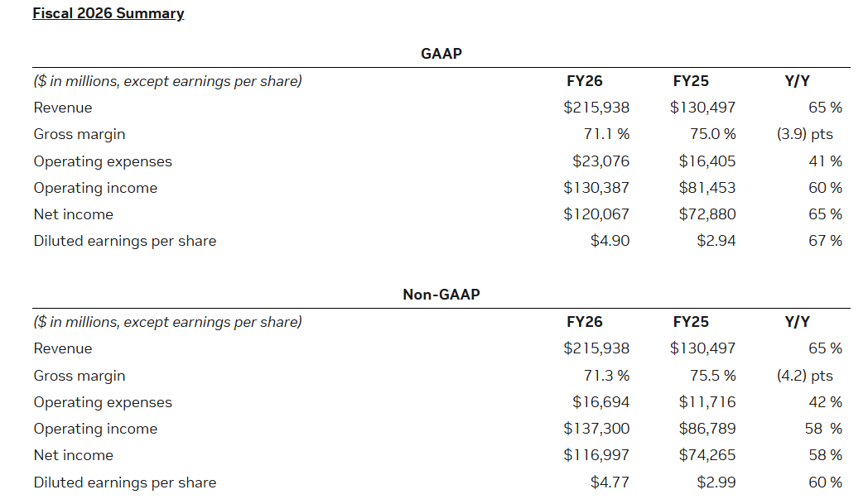Click GAAP diluted earnings per share $4.90

[x=610, y=241]
